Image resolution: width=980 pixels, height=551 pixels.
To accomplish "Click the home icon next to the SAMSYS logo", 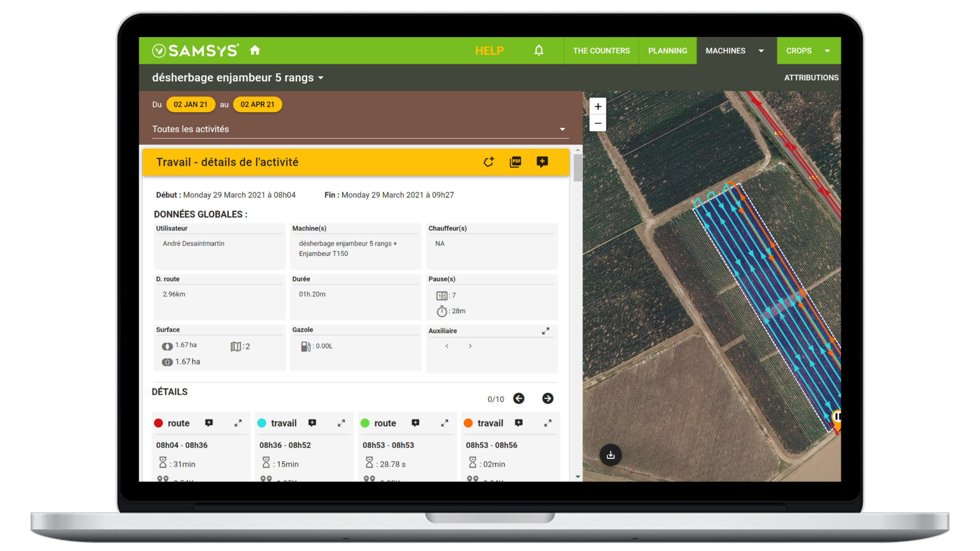I will point(255,50).
